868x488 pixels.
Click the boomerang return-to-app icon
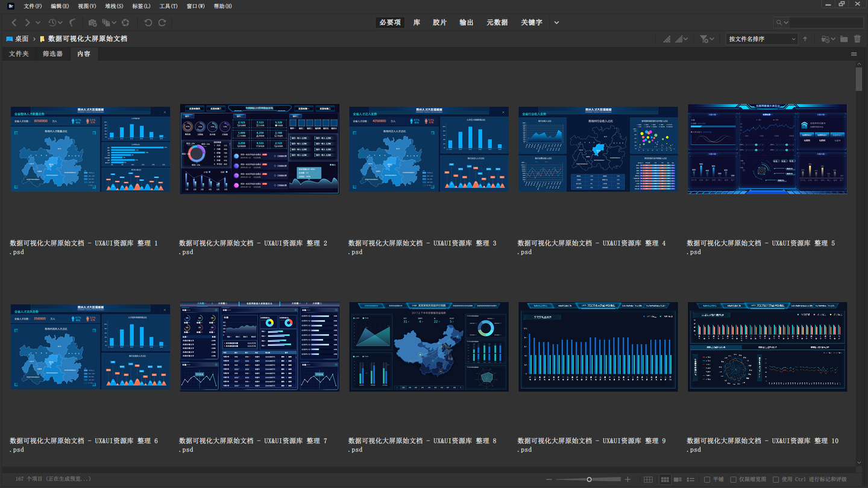[x=72, y=23]
